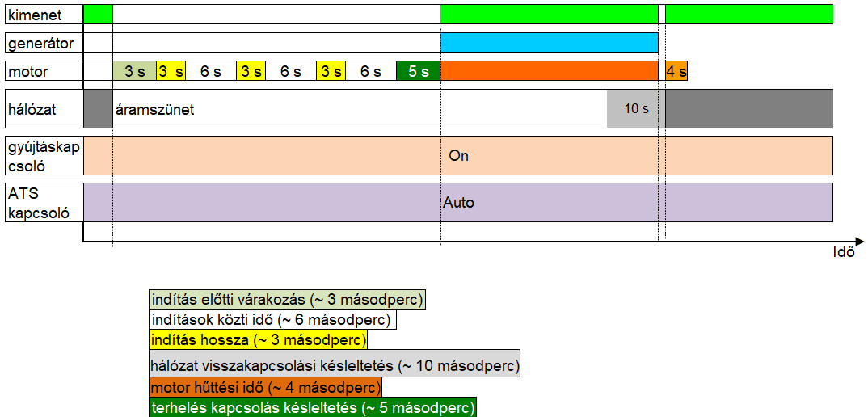Click the áramszünet label in hálózat row
868x417 pixels.
pyautogui.click(x=155, y=109)
